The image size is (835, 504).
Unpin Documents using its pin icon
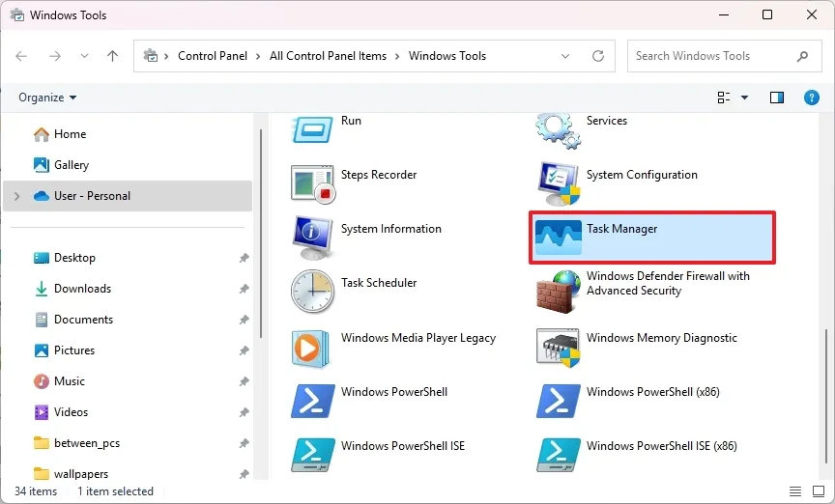[244, 320]
